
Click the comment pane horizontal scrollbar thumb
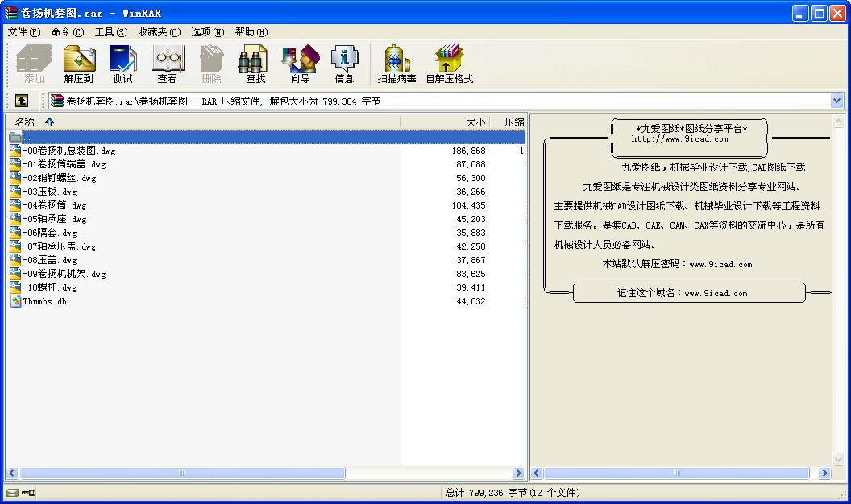(677, 473)
